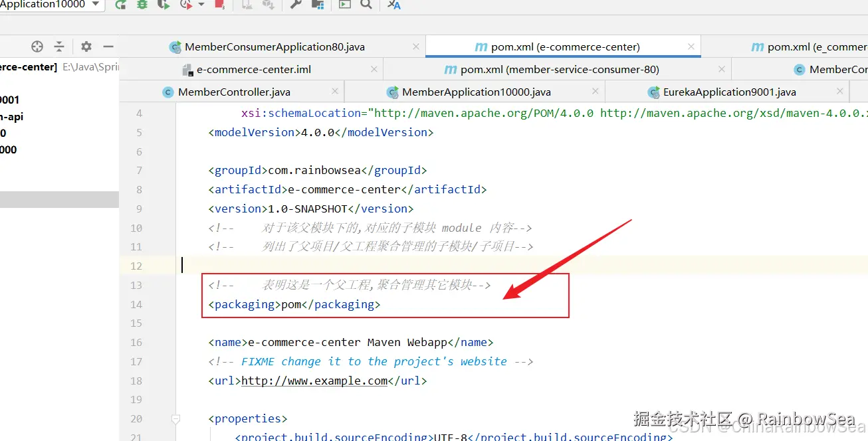The width and height of the screenshot is (868, 441).
Task: Open Project Structure icon in toolbar
Action: (x=318, y=5)
